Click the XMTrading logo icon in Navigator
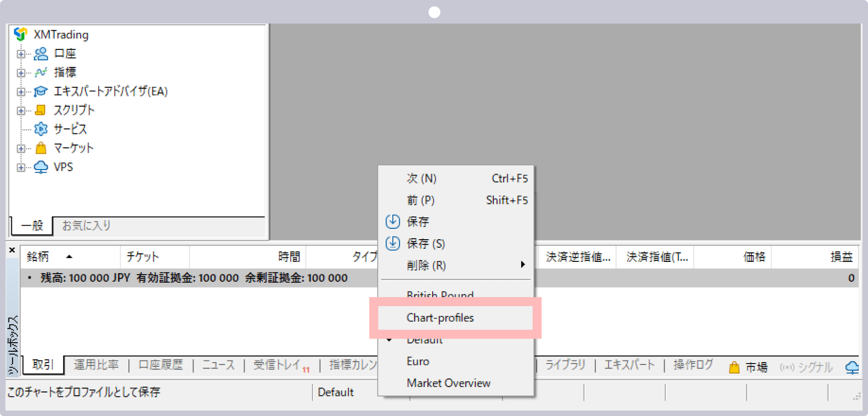The width and height of the screenshot is (868, 416). pyautogui.click(x=20, y=34)
